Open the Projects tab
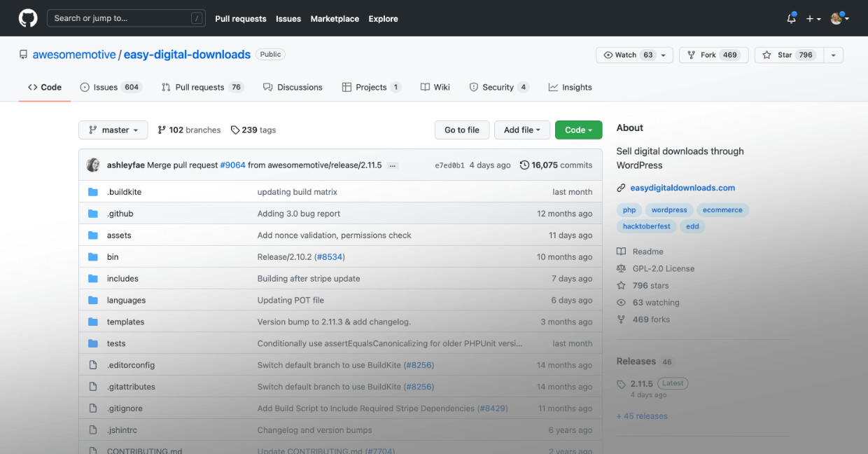Viewport: 868px width, 454px height. click(x=371, y=88)
